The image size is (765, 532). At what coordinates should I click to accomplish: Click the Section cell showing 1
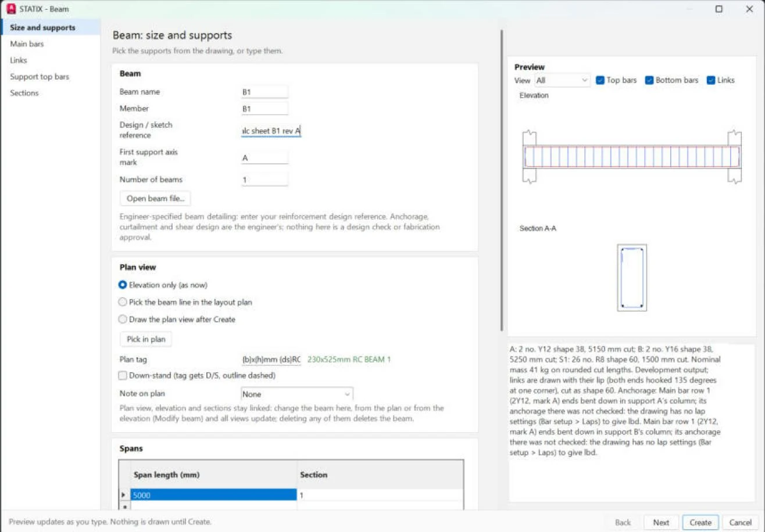(x=380, y=495)
